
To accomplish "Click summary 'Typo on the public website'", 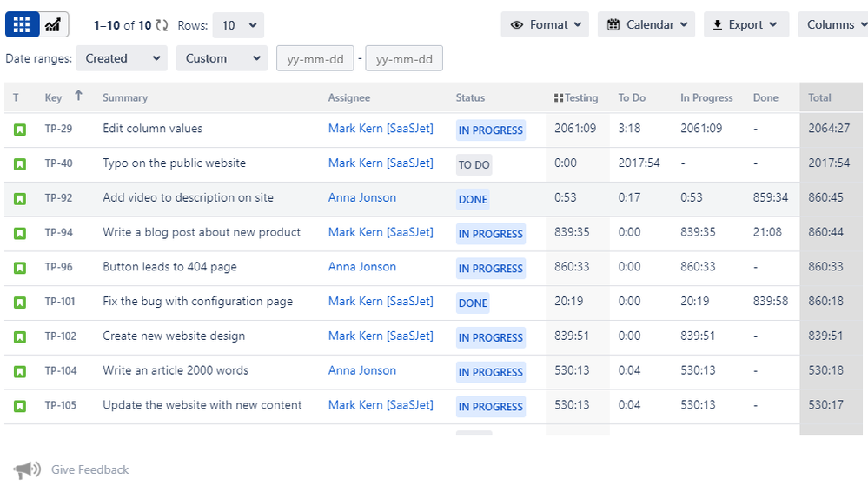I will coord(175,163).
